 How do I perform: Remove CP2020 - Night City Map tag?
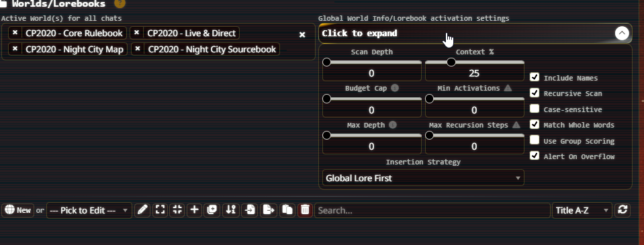click(15, 49)
